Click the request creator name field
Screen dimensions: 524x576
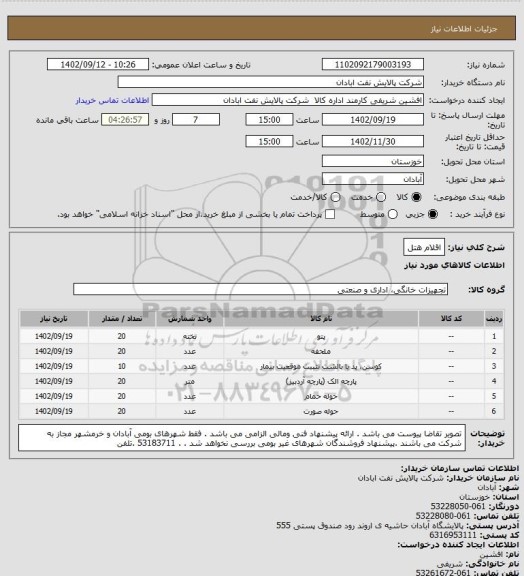[x=288, y=100]
